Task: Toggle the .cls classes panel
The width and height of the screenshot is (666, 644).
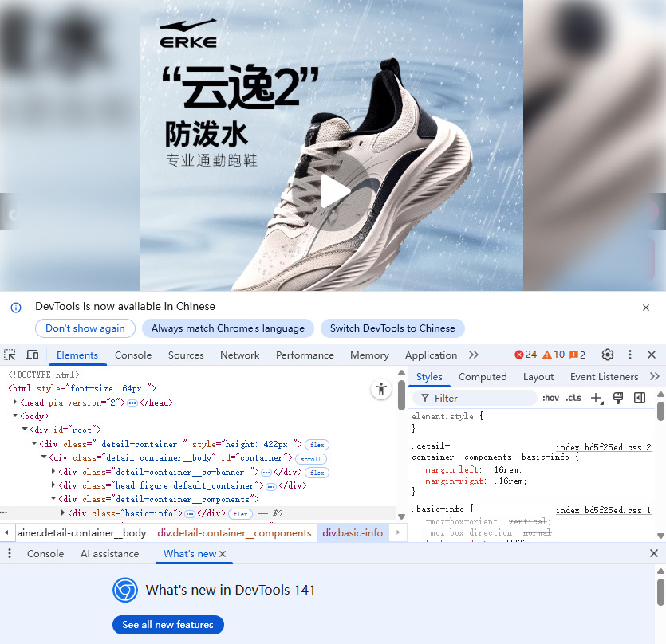Action: 573,399
